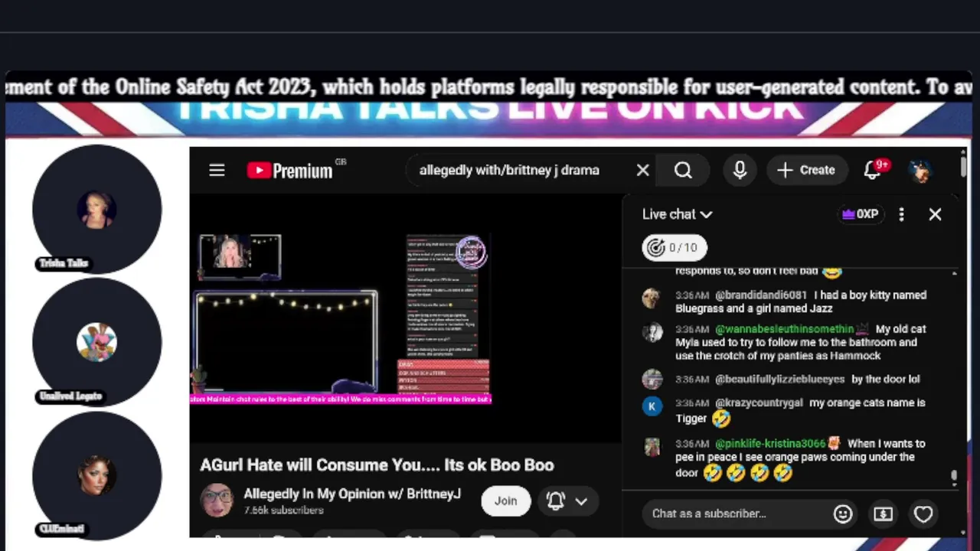Open the 0XP crown badge
The image size is (980, 551).
(x=859, y=214)
